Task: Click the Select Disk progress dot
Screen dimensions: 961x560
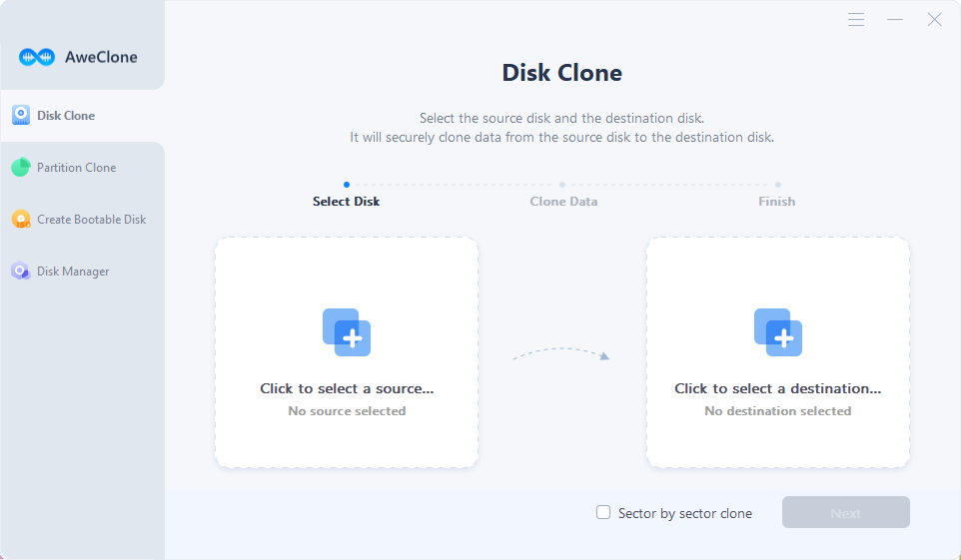Action: 347,185
